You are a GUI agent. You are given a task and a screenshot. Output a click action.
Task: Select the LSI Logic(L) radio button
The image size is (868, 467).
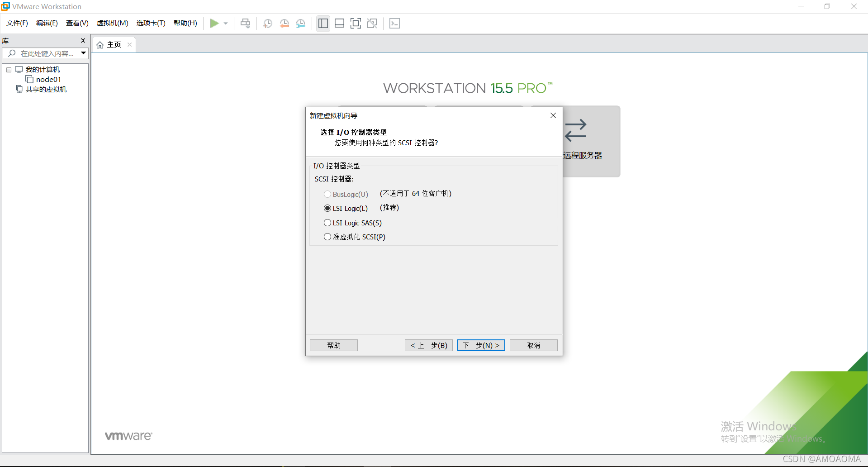(327, 208)
